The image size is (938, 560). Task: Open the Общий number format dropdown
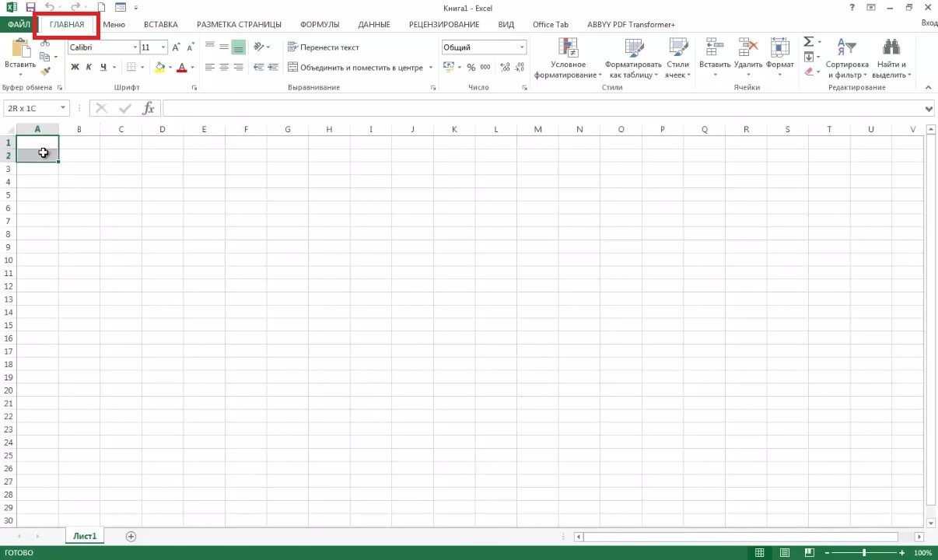520,47
